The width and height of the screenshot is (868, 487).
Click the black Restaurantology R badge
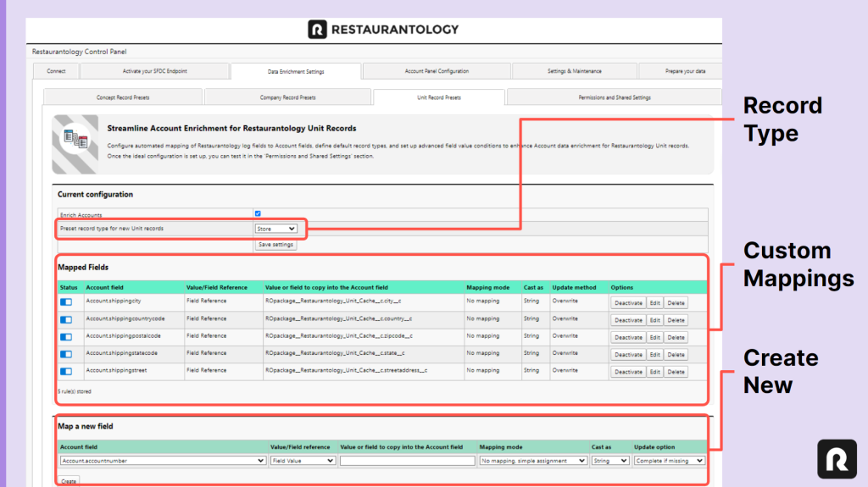(837, 459)
